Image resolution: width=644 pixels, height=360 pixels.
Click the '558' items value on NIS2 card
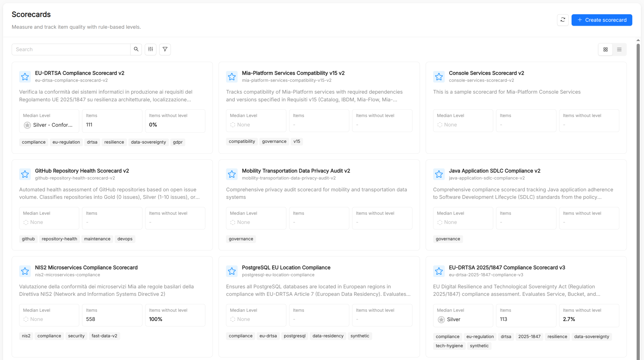[90, 319]
